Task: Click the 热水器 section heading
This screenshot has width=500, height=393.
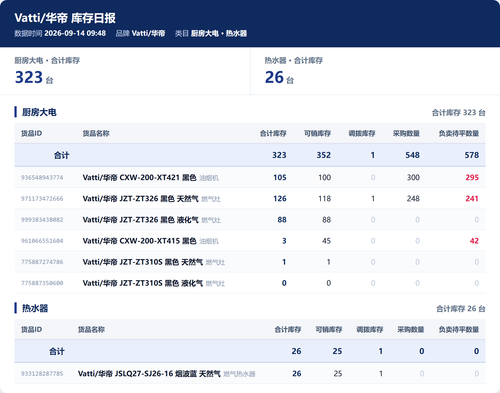Action: pos(35,308)
